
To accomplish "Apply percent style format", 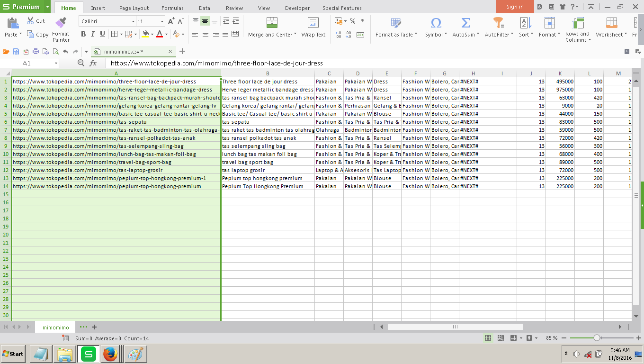I will pyautogui.click(x=353, y=21).
